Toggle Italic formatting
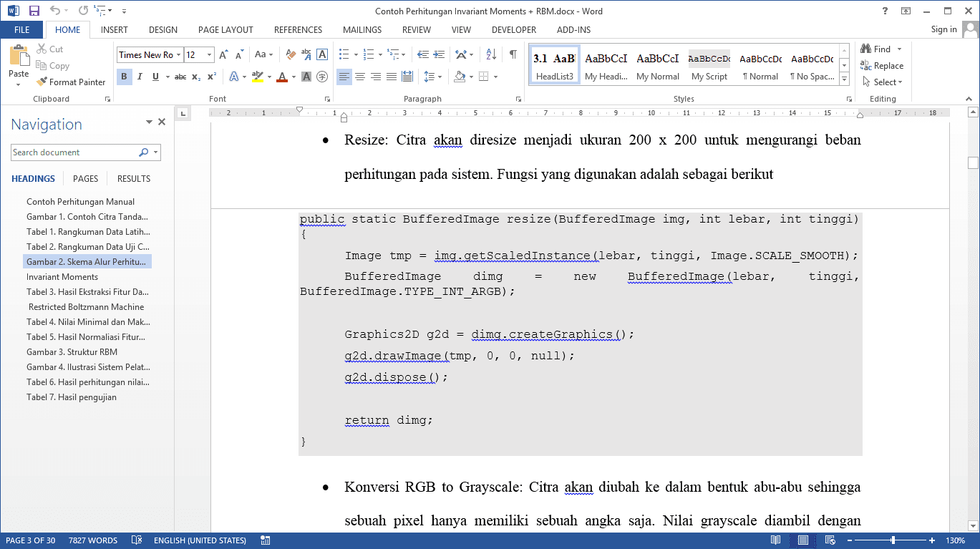Viewport: 980px width, 549px height. [x=139, y=77]
